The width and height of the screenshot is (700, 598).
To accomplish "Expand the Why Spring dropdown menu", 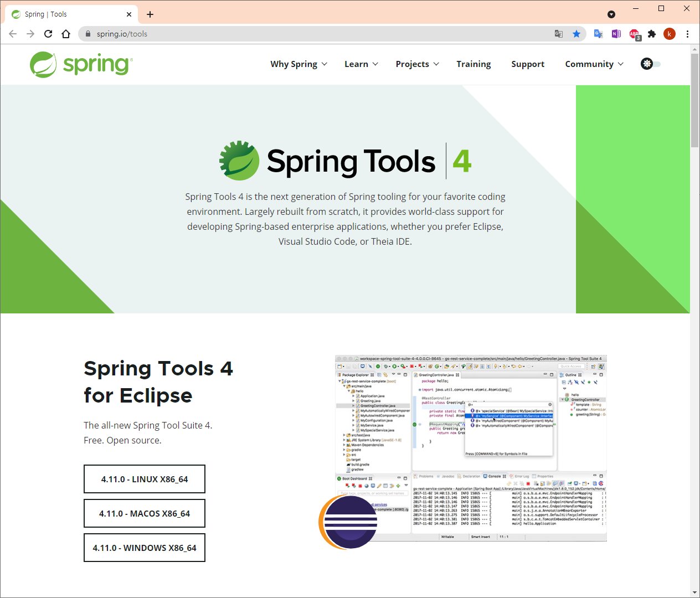I will coord(299,64).
